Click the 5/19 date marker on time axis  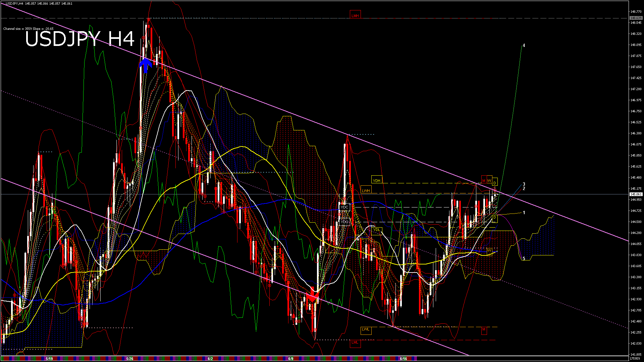(x=49, y=359)
